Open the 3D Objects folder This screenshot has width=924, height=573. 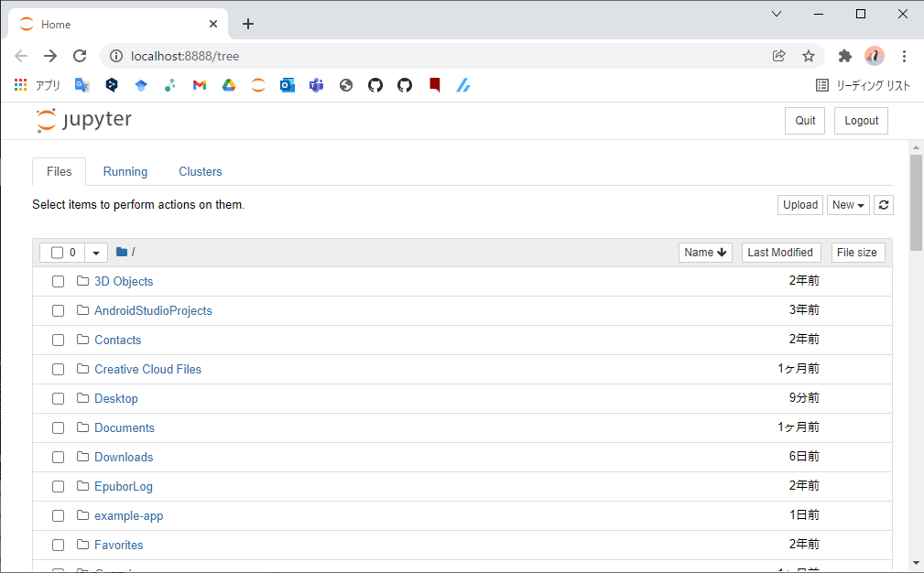[124, 282]
